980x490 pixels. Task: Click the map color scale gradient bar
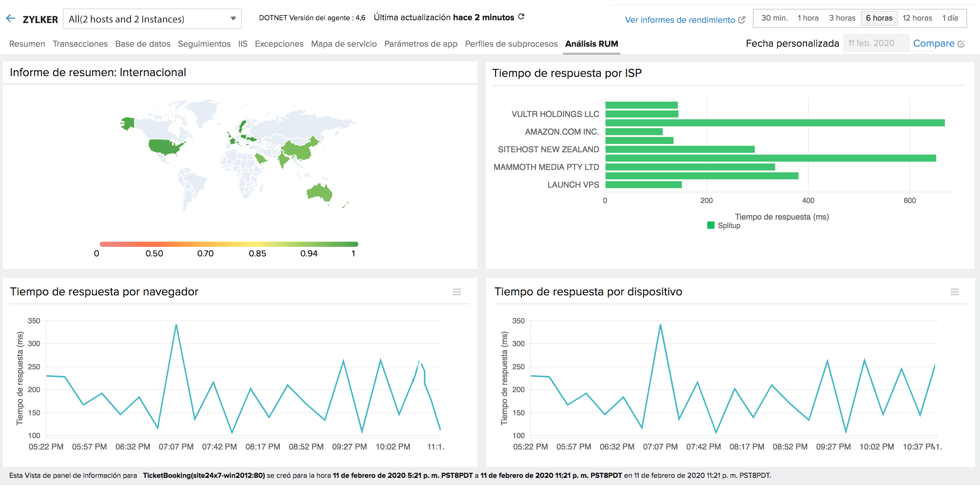coord(229,244)
